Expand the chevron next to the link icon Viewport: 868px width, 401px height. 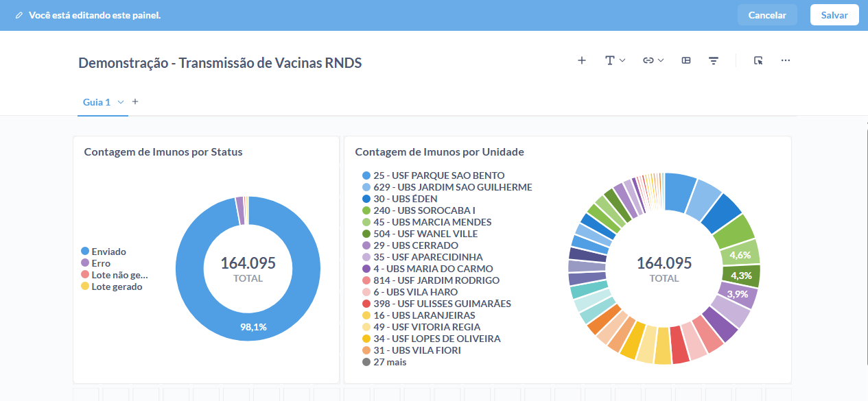pyautogui.click(x=661, y=60)
